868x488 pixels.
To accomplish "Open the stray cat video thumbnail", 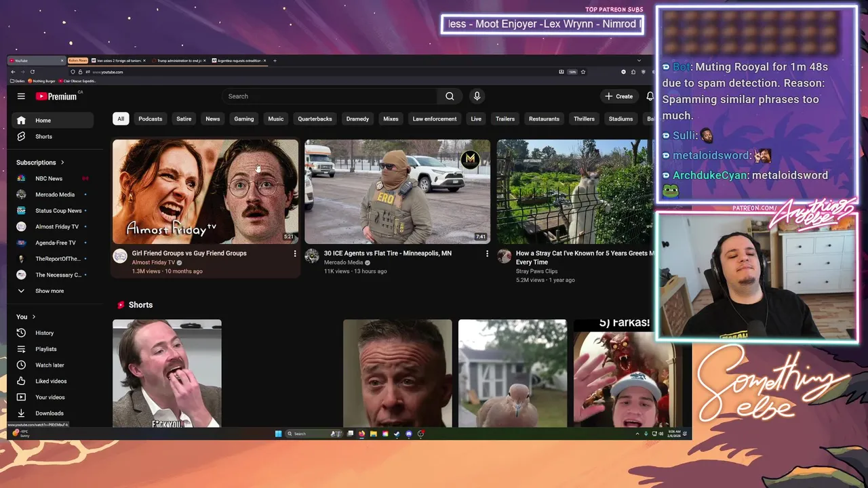I will point(574,192).
